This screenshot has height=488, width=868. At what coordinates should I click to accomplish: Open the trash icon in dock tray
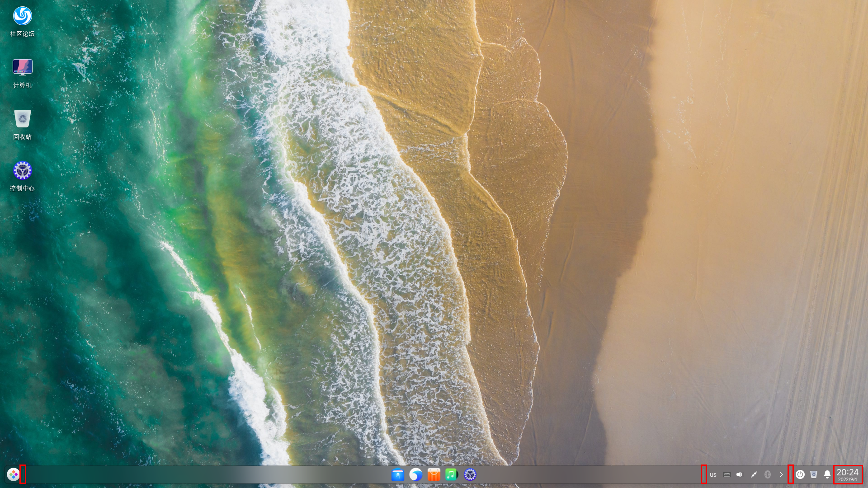tap(813, 474)
